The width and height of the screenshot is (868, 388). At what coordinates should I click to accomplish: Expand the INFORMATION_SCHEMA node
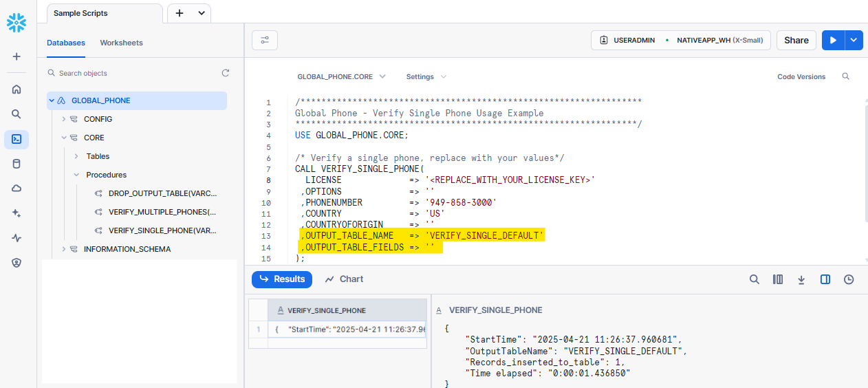point(64,249)
